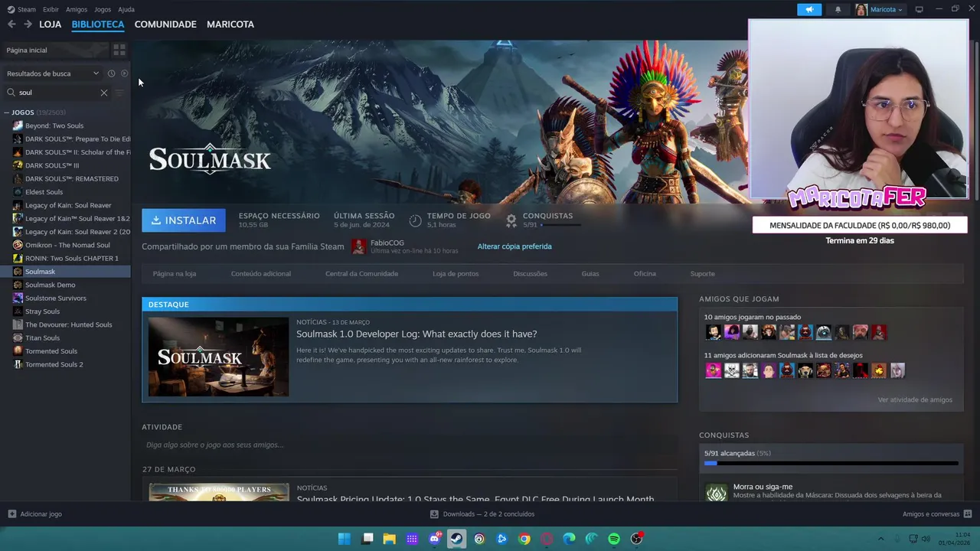
Task: Toggle ready-to-play filter icon
Action: click(124, 73)
